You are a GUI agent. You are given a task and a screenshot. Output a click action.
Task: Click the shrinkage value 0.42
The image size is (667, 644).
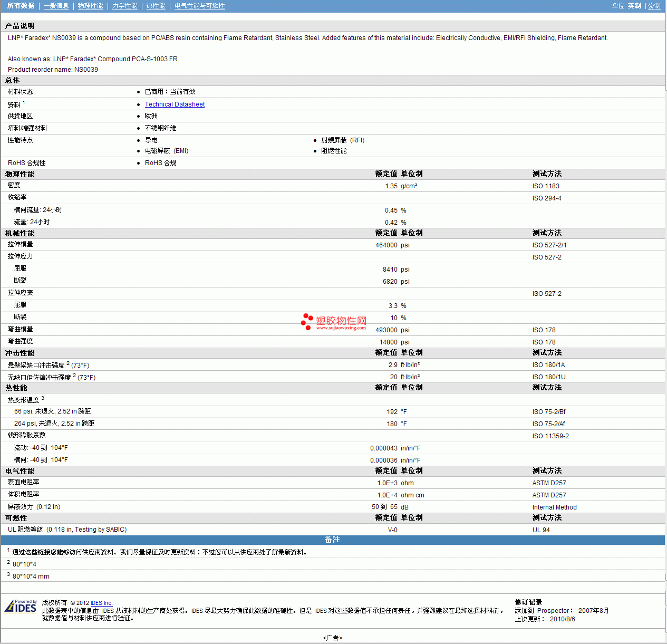click(391, 223)
